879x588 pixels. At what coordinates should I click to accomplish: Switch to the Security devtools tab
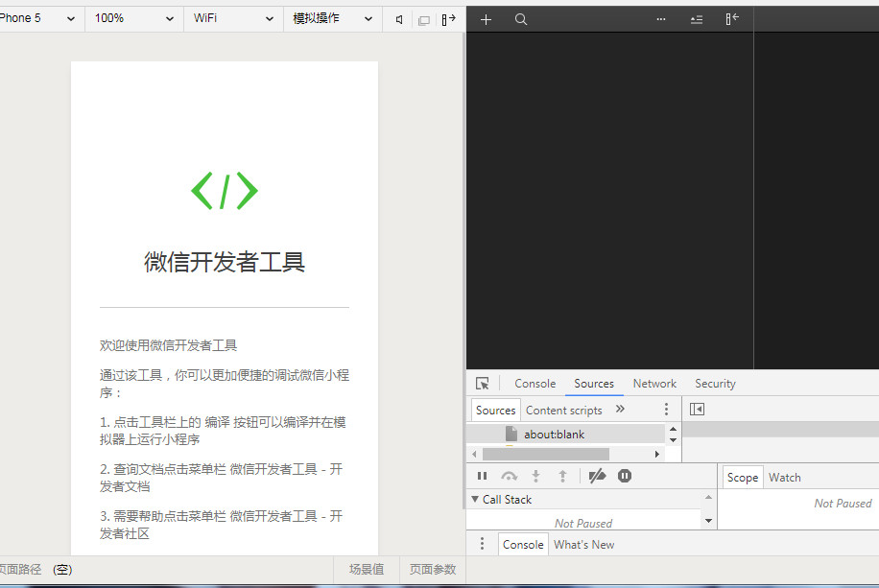[715, 384]
